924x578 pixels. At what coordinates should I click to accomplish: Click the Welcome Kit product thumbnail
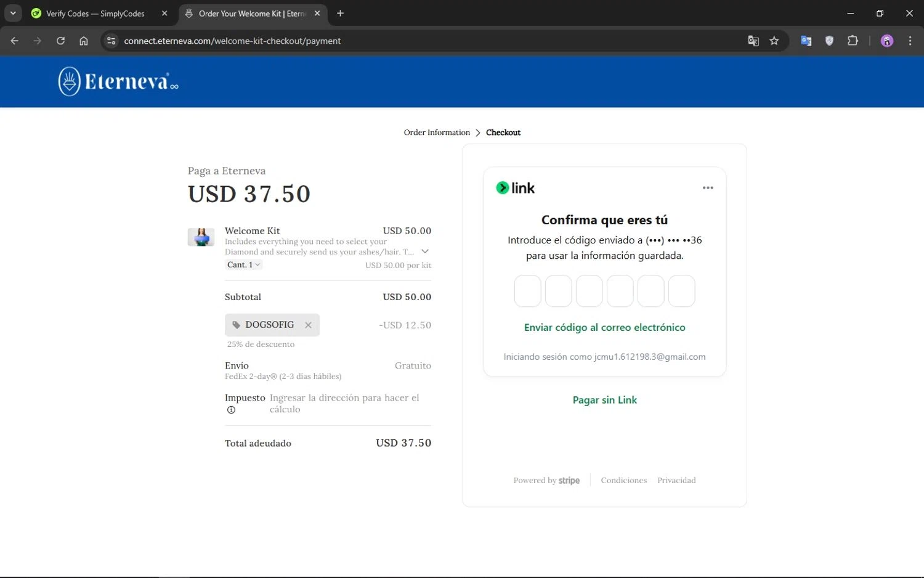click(x=201, y=237)
